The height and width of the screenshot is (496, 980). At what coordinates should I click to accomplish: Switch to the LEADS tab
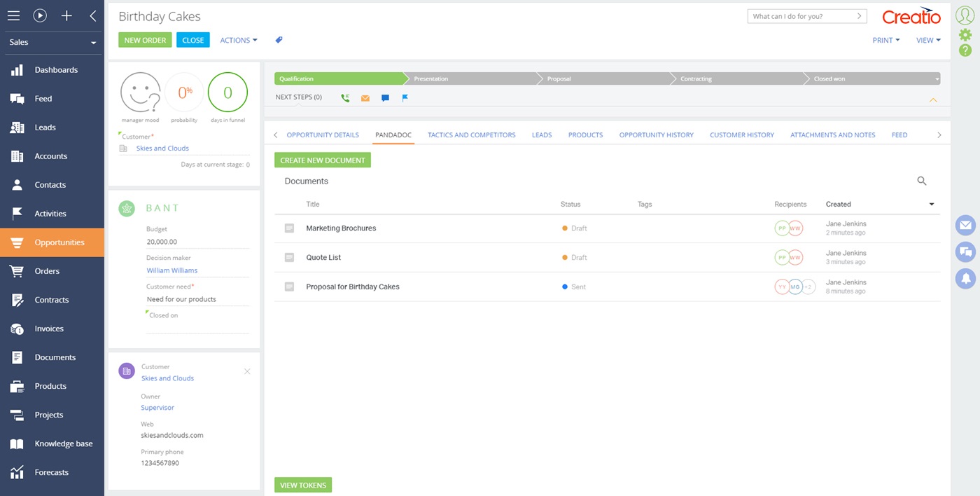tap(541, 135)
